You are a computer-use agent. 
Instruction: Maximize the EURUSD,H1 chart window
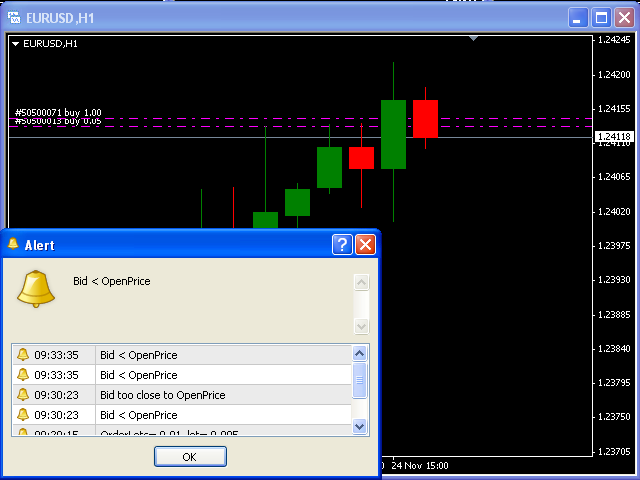point(602,17)
